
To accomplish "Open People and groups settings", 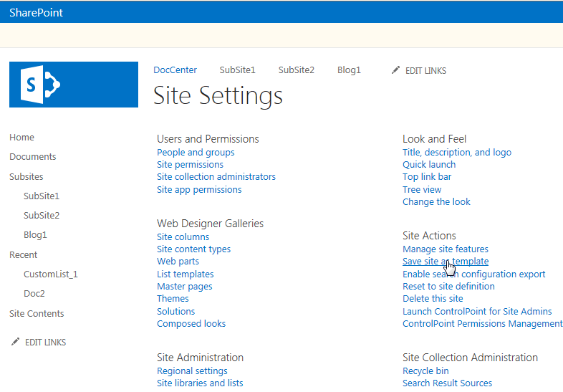I will click(x=196, y=152).
